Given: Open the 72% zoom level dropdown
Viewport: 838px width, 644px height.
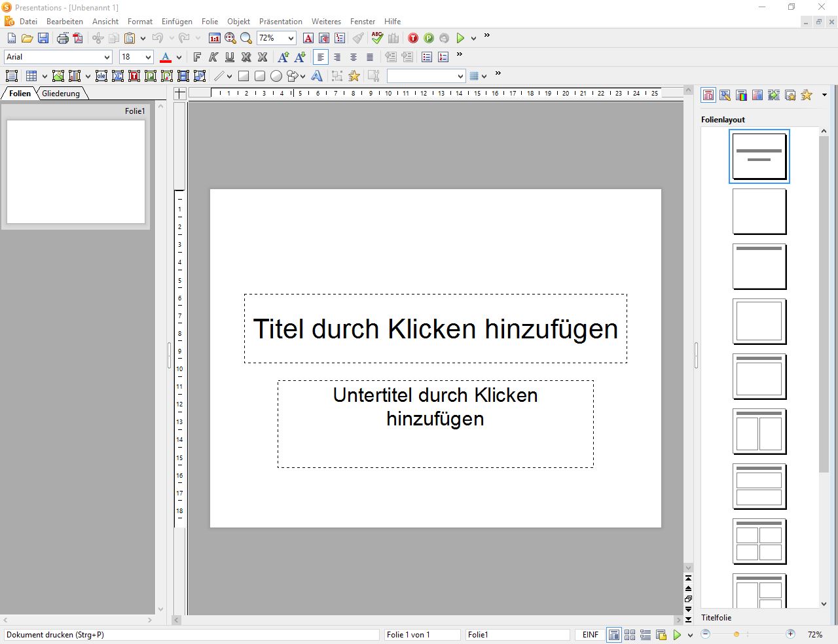Looking at the screenshot, I should pos(291,39).
